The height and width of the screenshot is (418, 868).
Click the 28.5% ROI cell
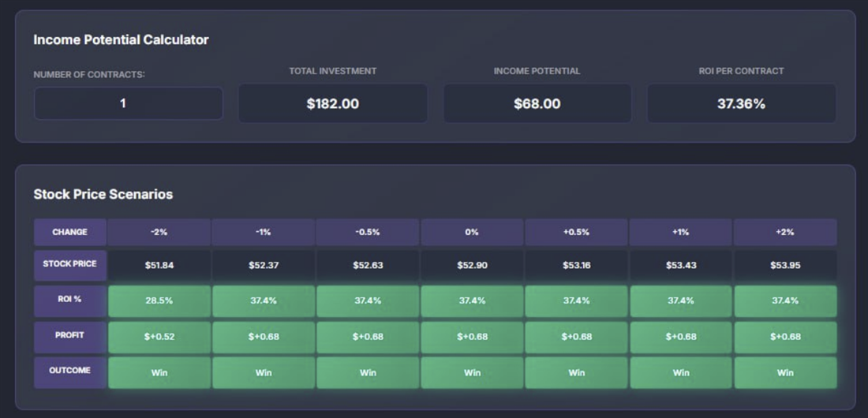point(159,300)
